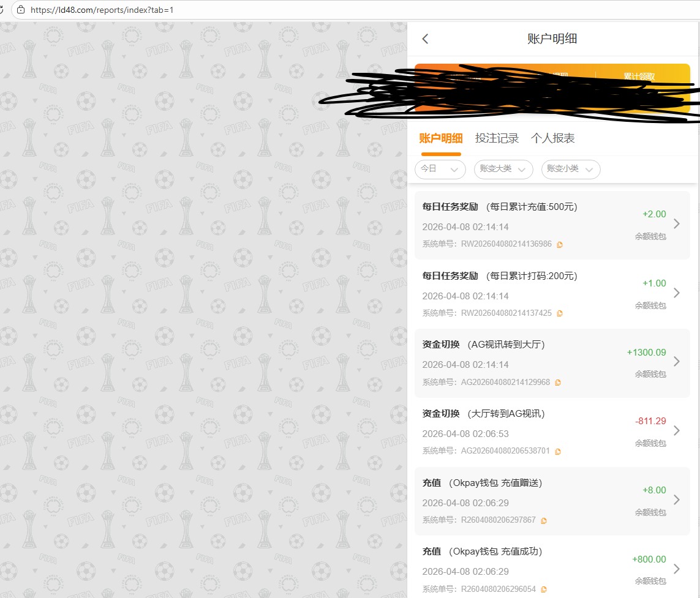Click the back arrow in header
The width and height of the screenshot is (700, 598).
pyautogui.click(x=426, y=39)
